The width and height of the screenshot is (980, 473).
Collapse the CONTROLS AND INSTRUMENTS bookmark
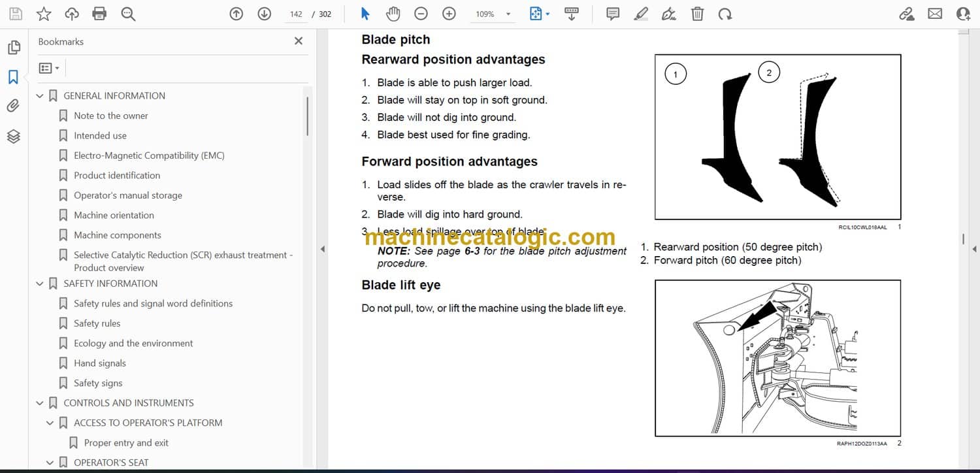point(40,403)
